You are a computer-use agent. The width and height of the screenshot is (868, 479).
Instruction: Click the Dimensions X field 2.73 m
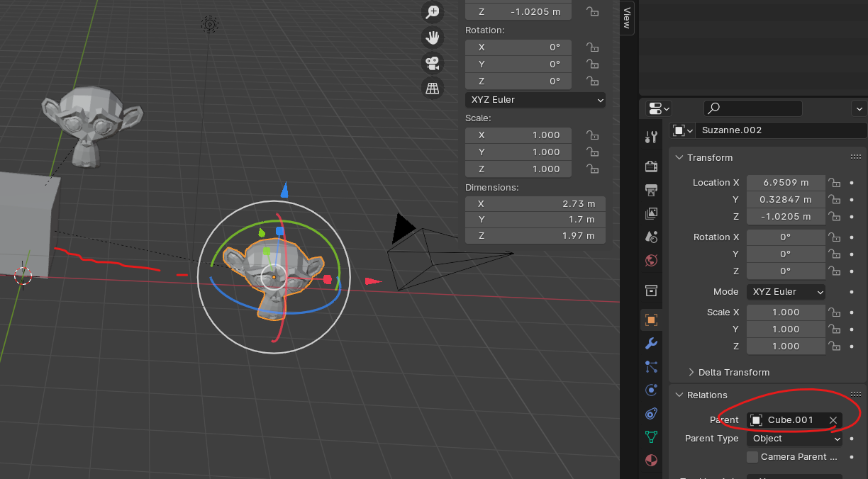point(535,203)
